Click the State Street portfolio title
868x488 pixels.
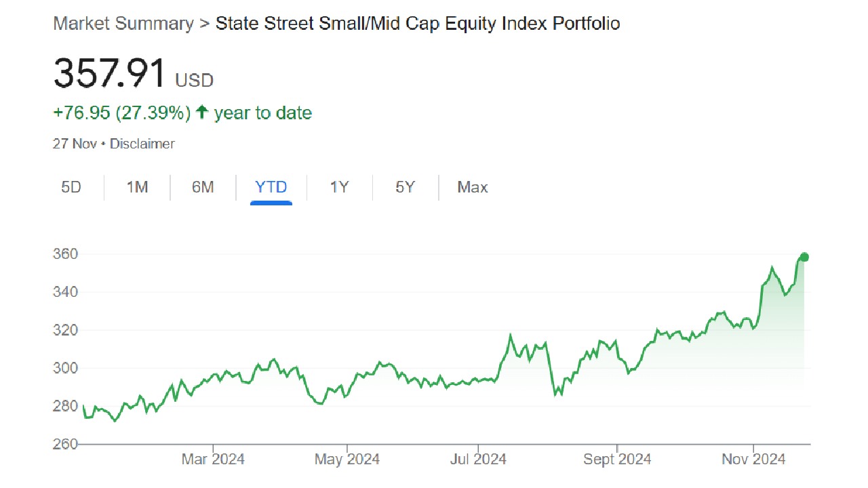tap(418, 24)
